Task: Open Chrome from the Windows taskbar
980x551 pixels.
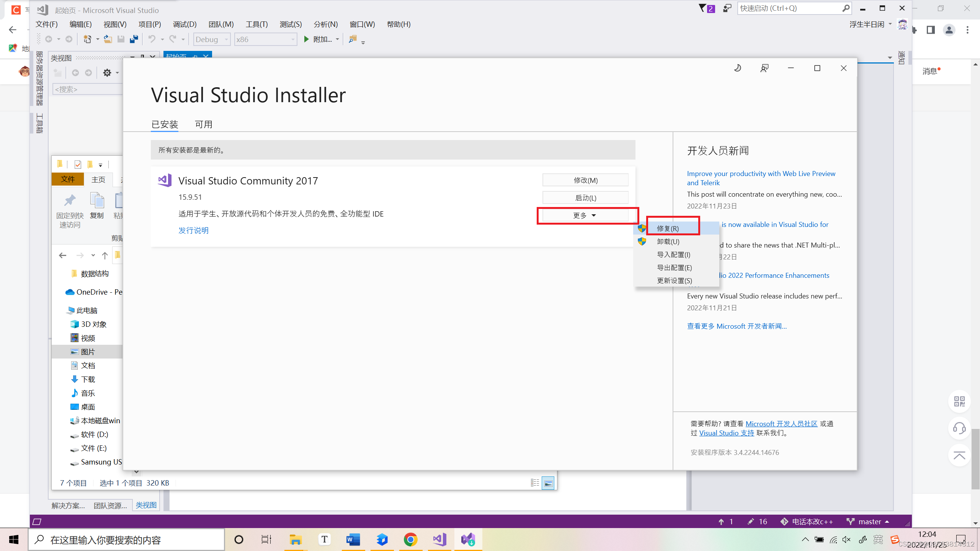Action: click(410, 540)
